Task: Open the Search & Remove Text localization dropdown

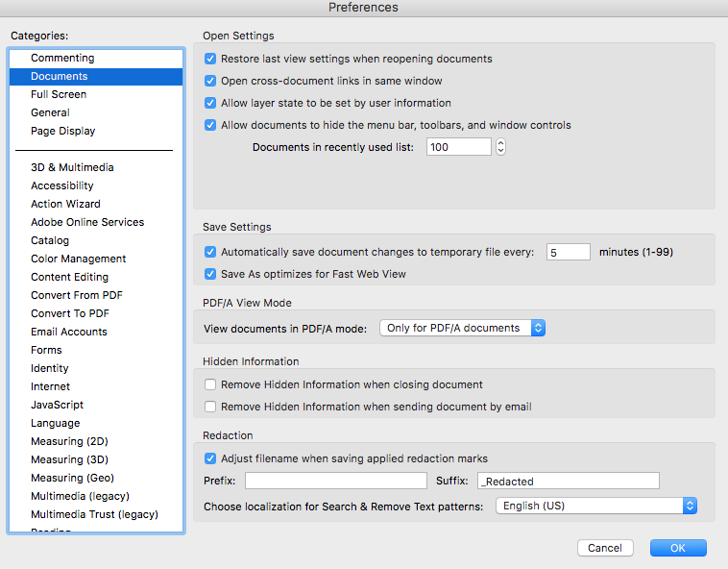Action: point(595,506)
